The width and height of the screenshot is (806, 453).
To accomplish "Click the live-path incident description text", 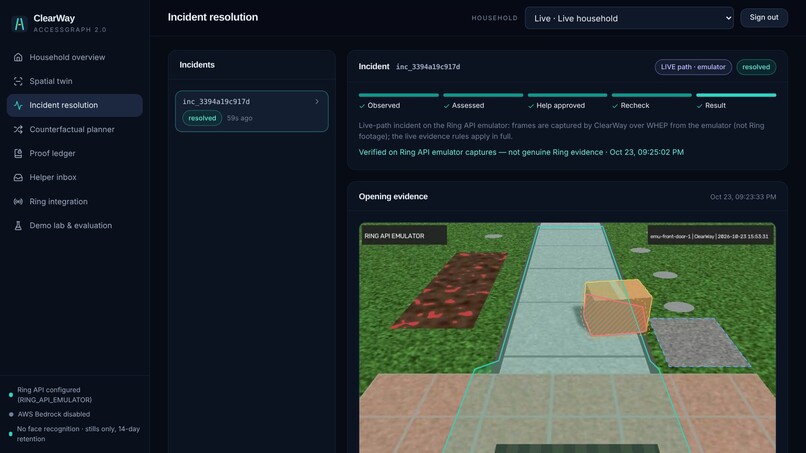I will click(561, 131).
